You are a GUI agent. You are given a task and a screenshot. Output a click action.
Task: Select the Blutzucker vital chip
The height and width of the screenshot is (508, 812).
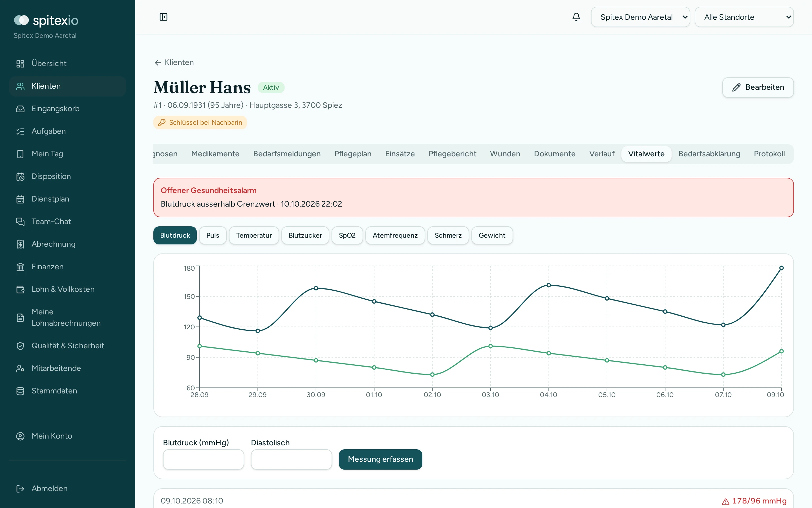[305, 235]
